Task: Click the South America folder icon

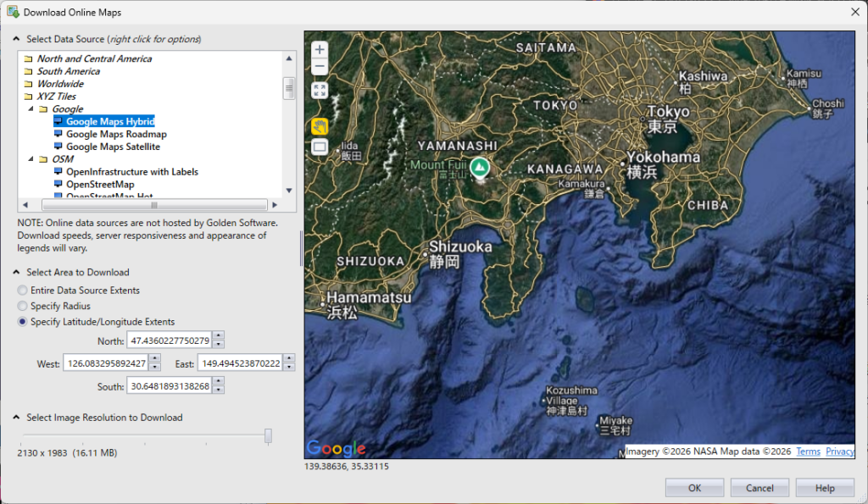Action: point(28,71)
